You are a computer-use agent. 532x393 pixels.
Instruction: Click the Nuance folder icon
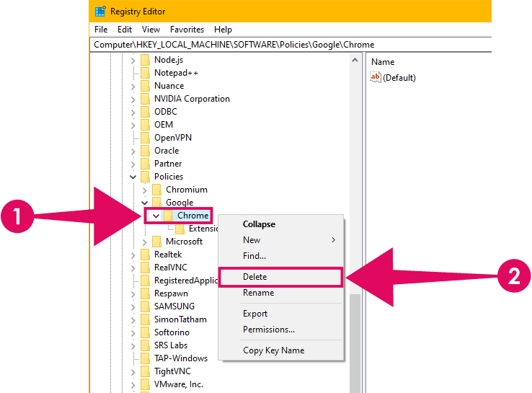point(145,86)
